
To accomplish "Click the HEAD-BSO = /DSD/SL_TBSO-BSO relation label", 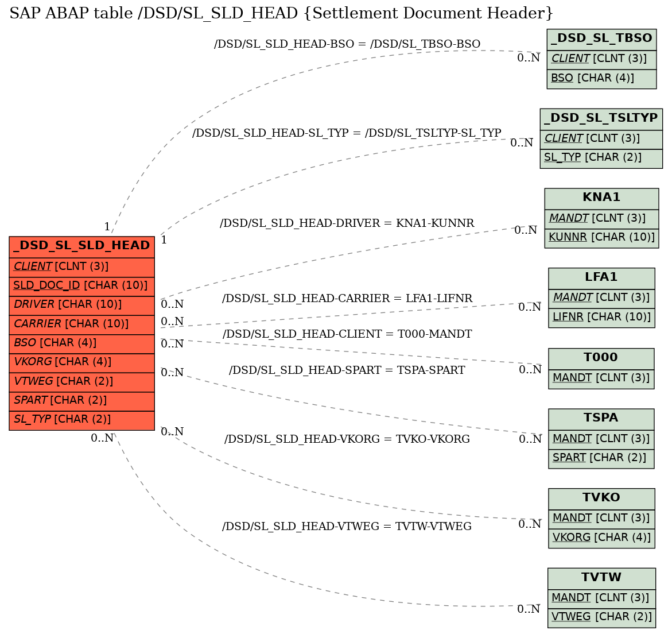I will 347,44.
